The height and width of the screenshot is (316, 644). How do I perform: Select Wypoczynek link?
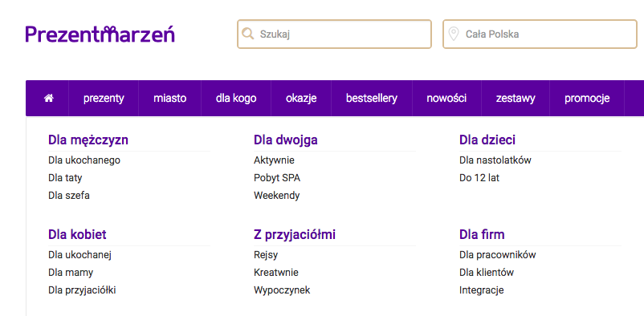282,290
